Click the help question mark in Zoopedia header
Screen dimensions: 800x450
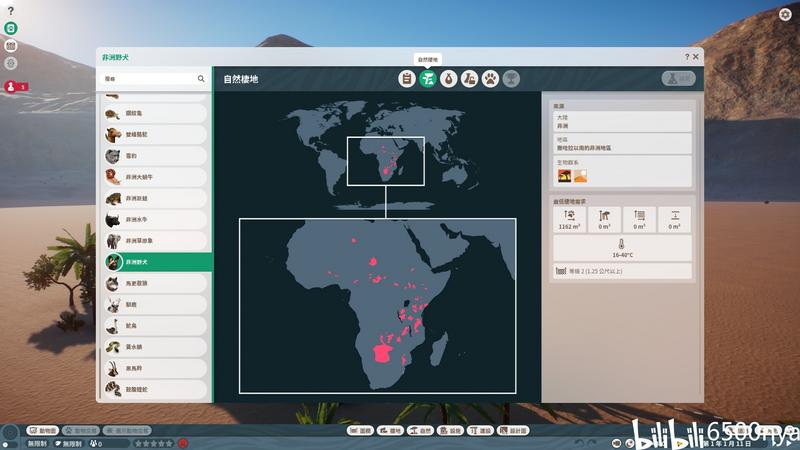pyautogui.click(x=687, y=57)
